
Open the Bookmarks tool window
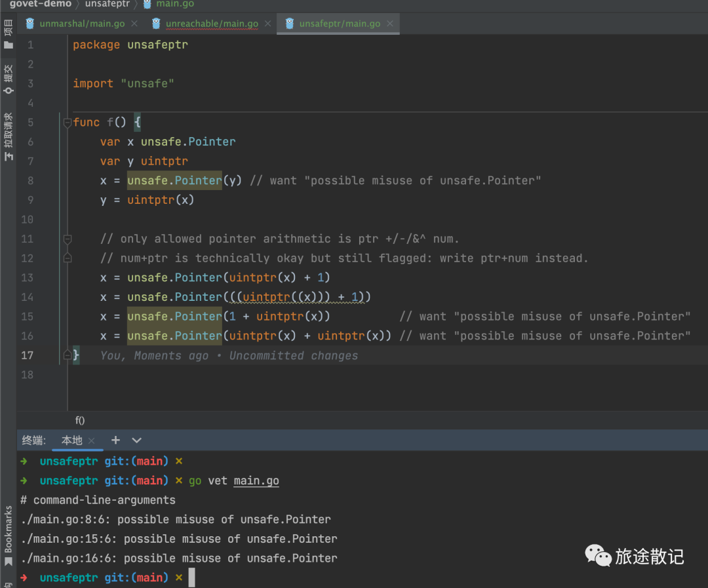[x=8, y=536]
